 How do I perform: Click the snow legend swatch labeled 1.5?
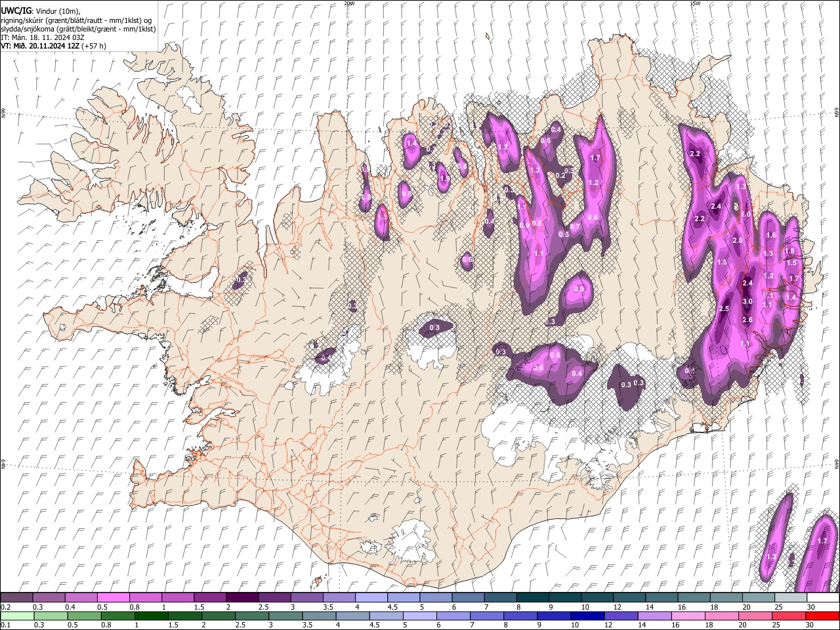click(209, 597)
